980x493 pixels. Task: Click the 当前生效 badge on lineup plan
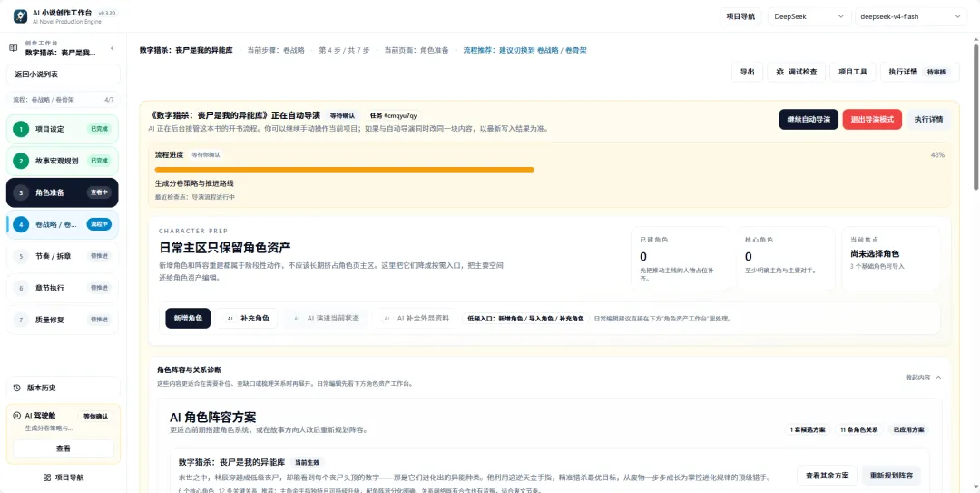(308, 462)
